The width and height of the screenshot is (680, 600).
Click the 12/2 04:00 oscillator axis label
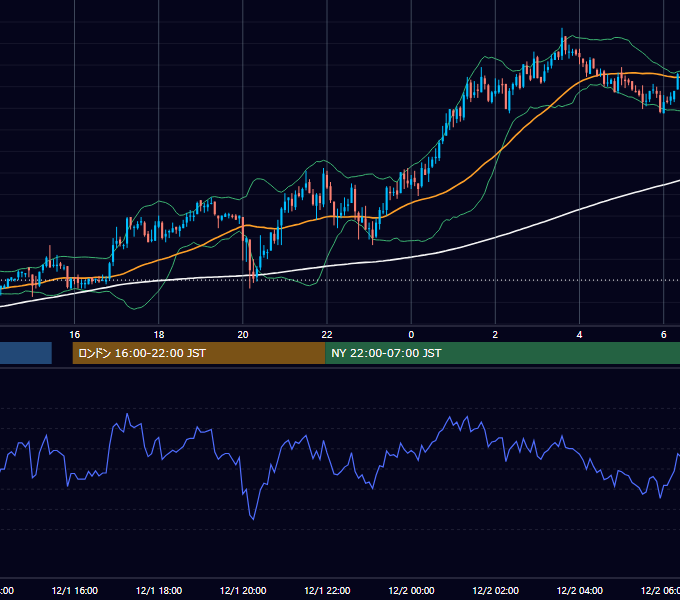point(579,591)
